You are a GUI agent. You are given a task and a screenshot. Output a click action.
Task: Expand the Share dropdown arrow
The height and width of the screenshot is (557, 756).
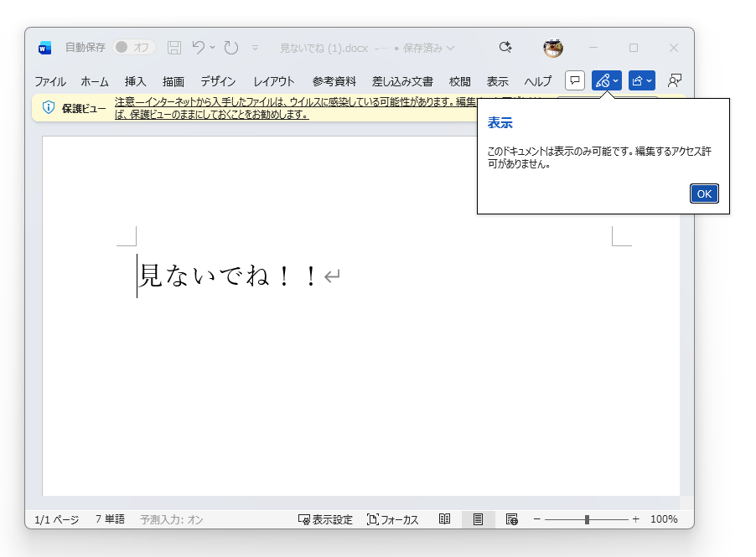click(648, 80)
